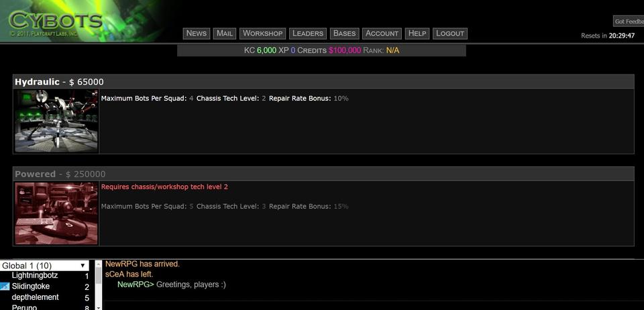Click the Logout button
The width and height of the screenshot is (644, 310).
pos(449,34)
